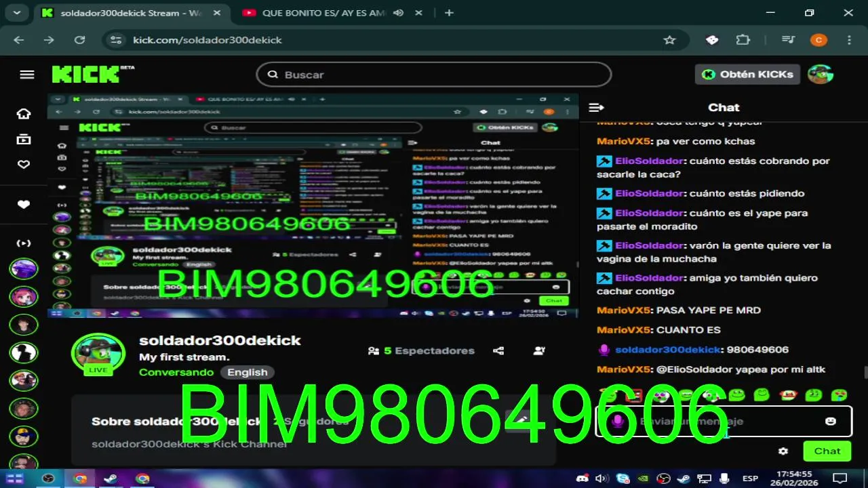868x488 pixels.
Task: Open the user profile avatar menu
Action: pos(821,75)
